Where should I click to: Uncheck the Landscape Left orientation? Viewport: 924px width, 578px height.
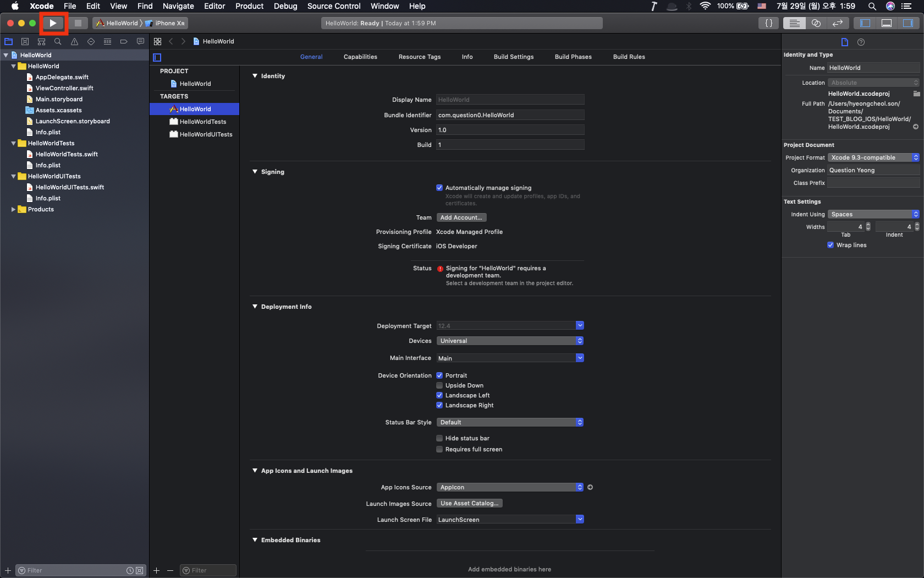(439, 395)
